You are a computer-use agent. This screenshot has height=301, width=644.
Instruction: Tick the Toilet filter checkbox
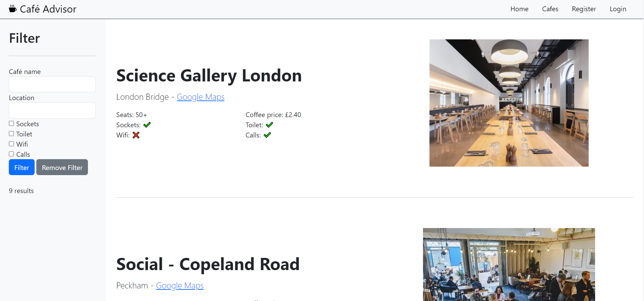click(12, 134)
